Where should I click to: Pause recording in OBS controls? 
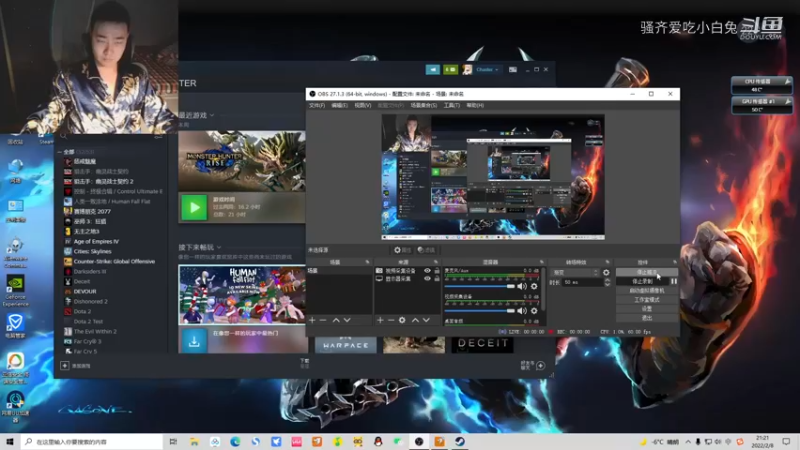674,281
